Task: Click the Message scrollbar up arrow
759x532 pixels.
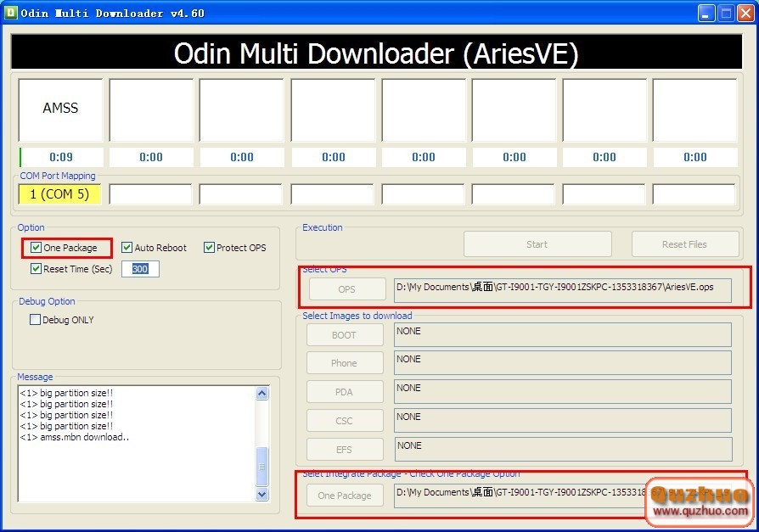Action: tap(261, 393)
